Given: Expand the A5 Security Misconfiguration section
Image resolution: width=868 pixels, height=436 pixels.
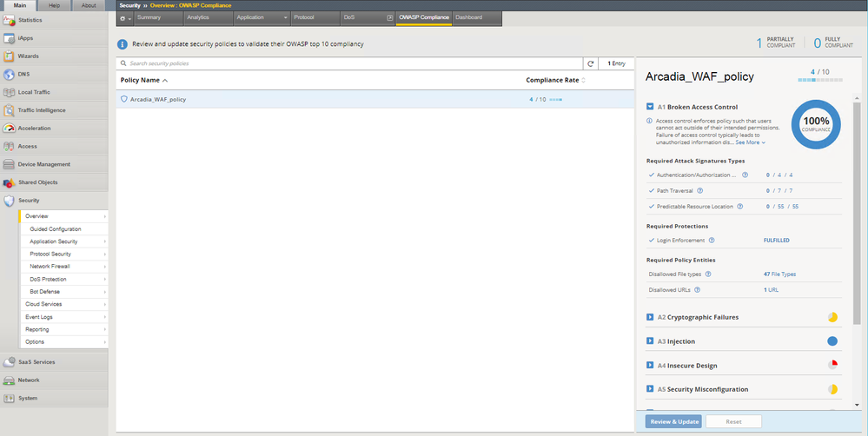Looking at the screenshot, I should pos(650,389).
